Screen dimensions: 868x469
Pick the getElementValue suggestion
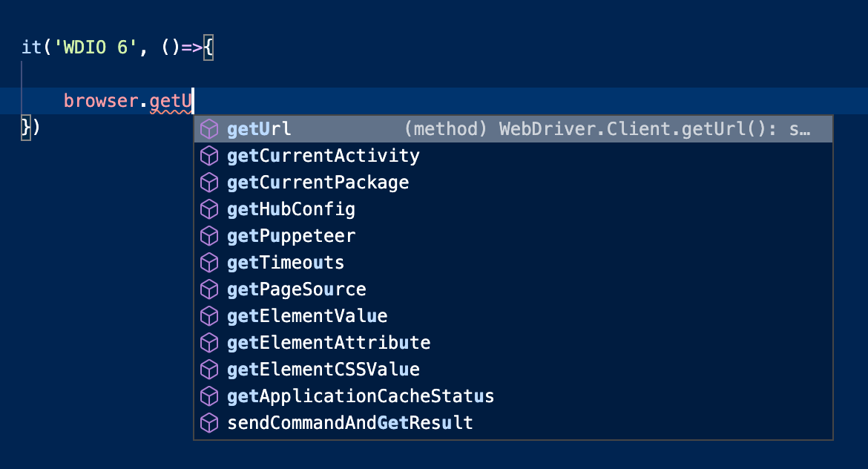513,316
